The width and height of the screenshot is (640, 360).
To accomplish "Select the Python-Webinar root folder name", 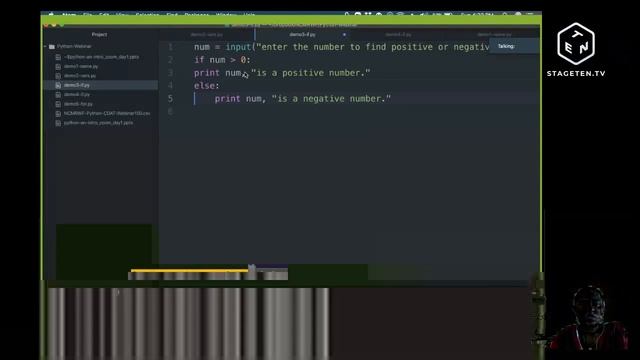I will point(74,47).
